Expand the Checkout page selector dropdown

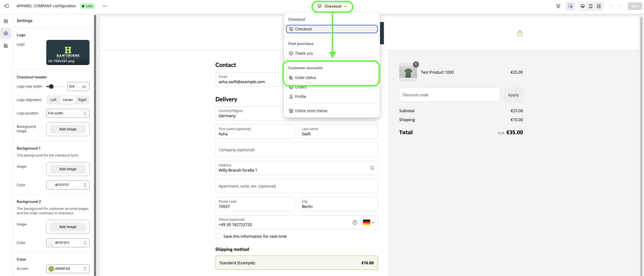332,6
